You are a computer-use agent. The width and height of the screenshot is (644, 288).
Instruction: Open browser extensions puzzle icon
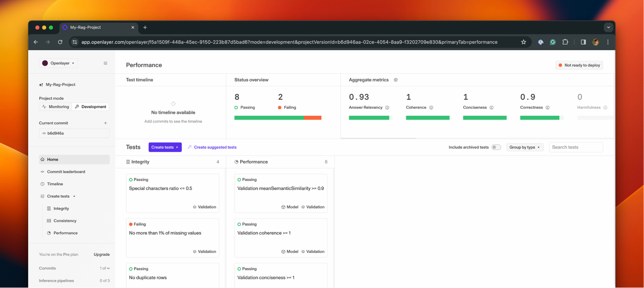coord(565,42)
